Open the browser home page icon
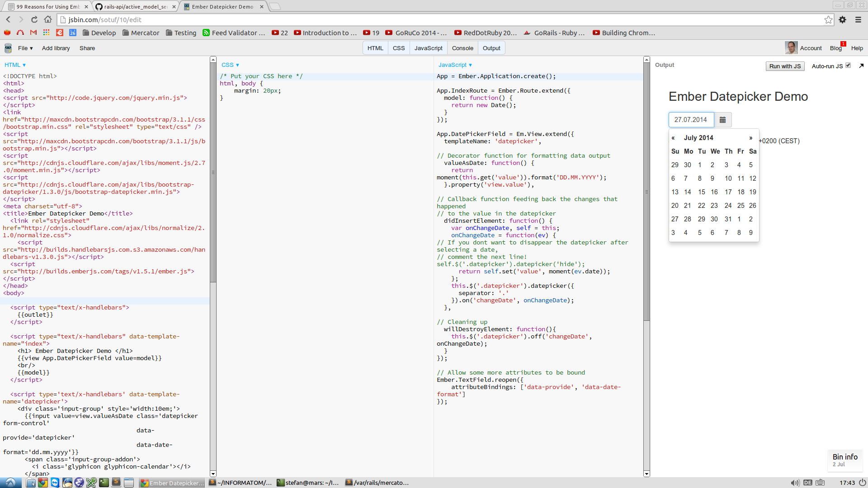Screen dimensions: 868x488 click(x=47, y=19)
